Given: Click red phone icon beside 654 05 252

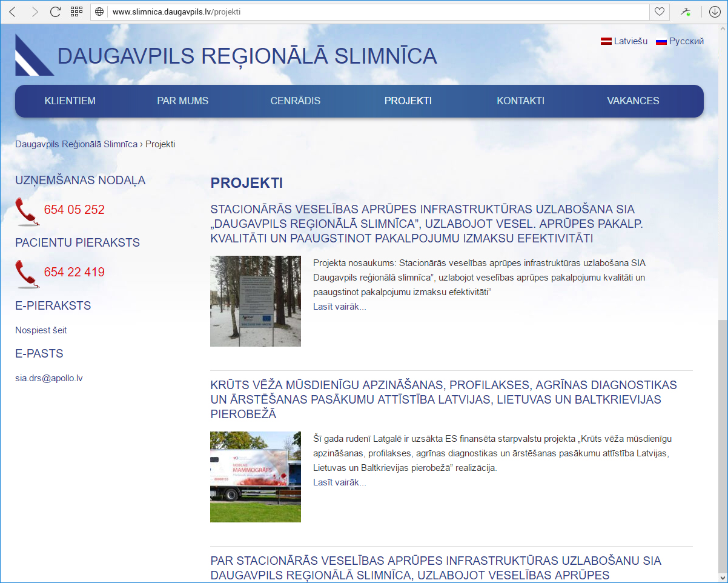Looking at the screenshot, I should coord(27,211).
